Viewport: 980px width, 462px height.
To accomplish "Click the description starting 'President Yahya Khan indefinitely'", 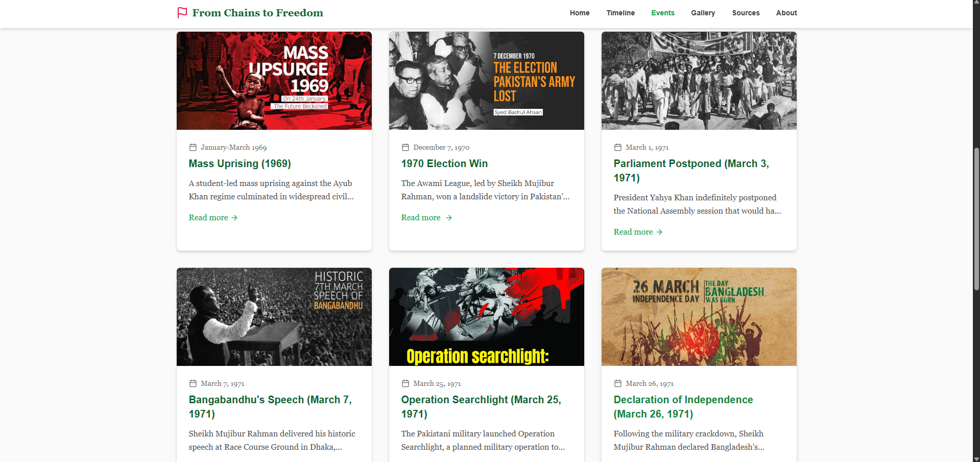I will point(698,204).
